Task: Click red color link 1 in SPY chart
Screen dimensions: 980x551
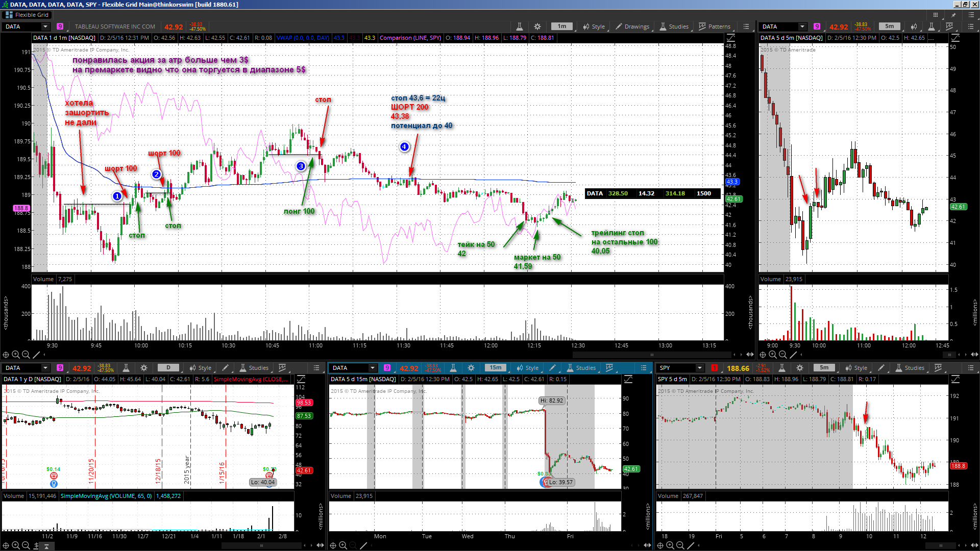Action: pos(715,368)
